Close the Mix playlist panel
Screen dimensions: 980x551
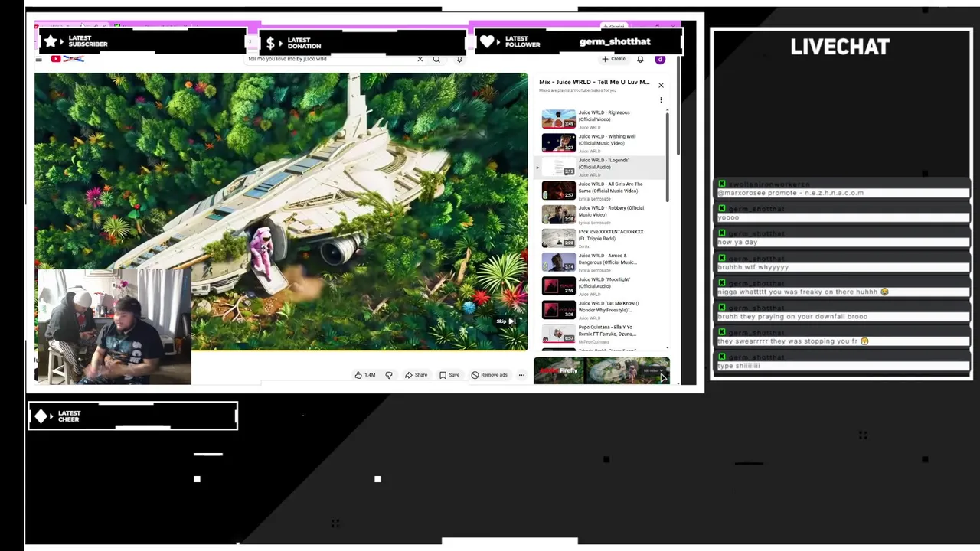[x=661, y=85]
